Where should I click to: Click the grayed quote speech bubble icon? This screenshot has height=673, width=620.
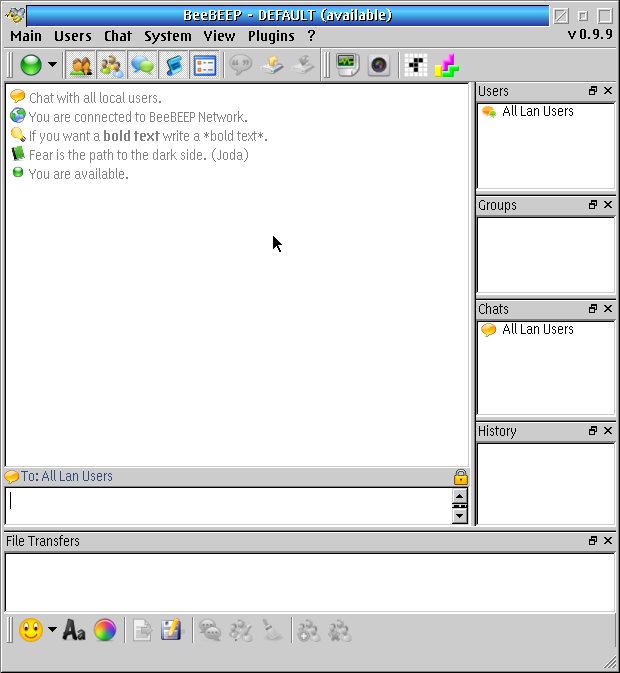tap(241, 65)
